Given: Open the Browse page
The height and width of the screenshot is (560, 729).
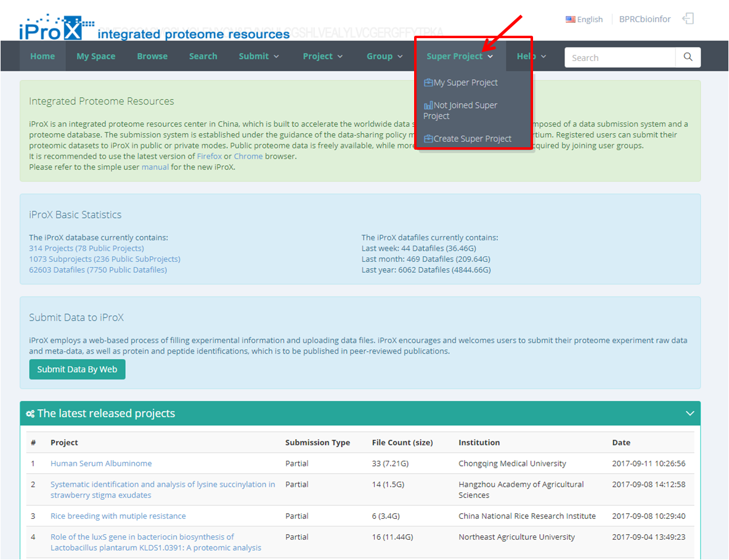Looking at the screenshot, I should [152, 56].
